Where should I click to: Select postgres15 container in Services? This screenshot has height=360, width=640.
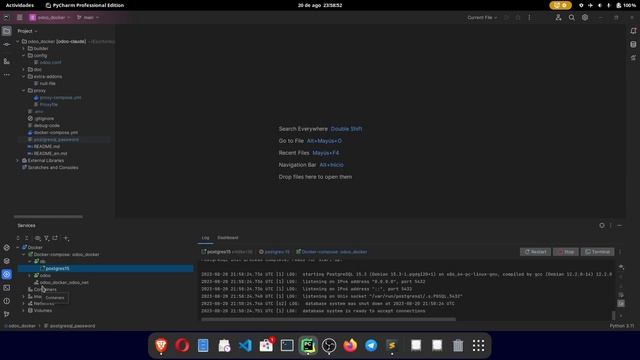coord(105,269)
